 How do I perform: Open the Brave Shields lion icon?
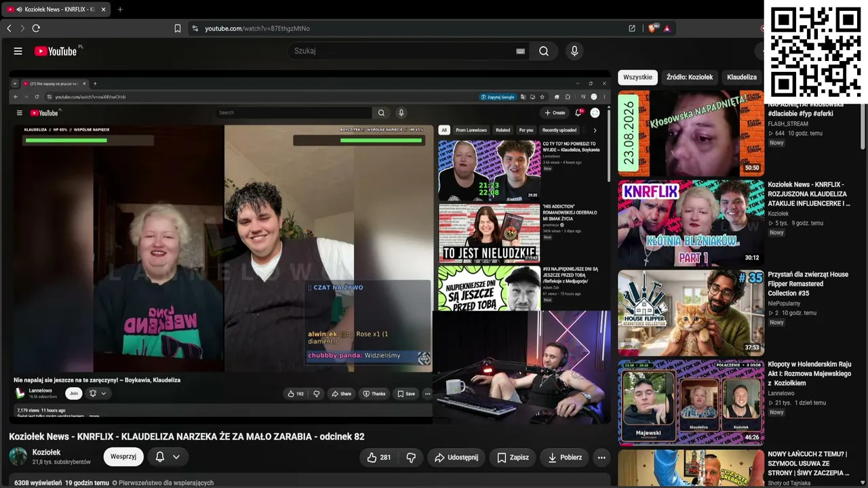[652, 28]
